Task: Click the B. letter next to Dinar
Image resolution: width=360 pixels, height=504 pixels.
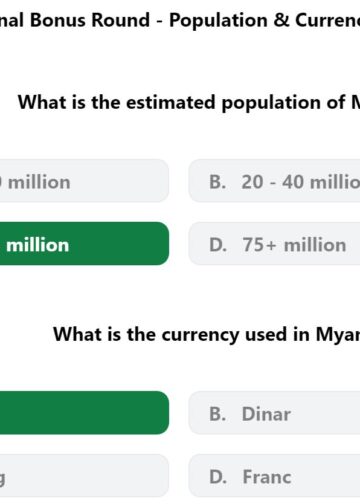Action: (218, 414)
